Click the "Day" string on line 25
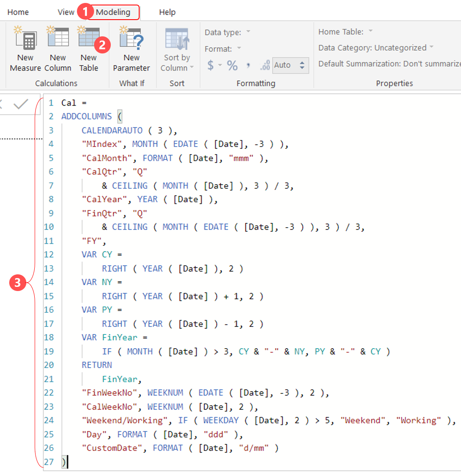Screen dimensions: 461x476 pyautogui.click(x=94, y=434)
